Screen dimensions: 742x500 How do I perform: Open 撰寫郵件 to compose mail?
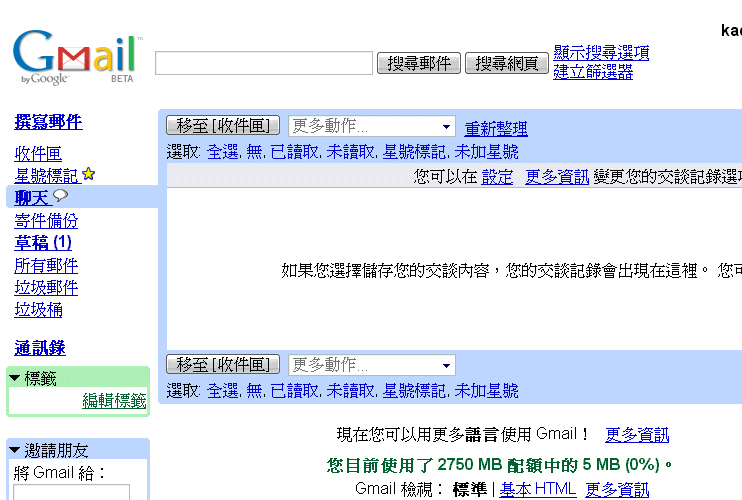(48, 122)
